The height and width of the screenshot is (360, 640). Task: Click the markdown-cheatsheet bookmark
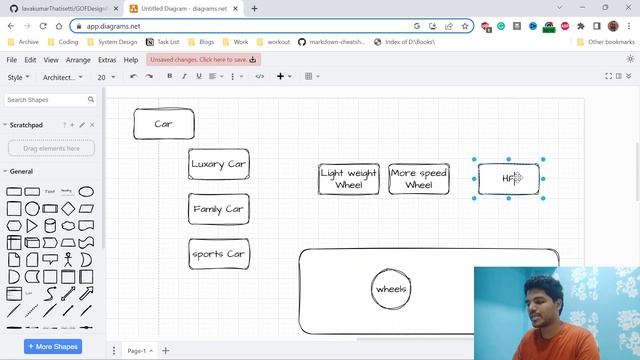(331, 42)
